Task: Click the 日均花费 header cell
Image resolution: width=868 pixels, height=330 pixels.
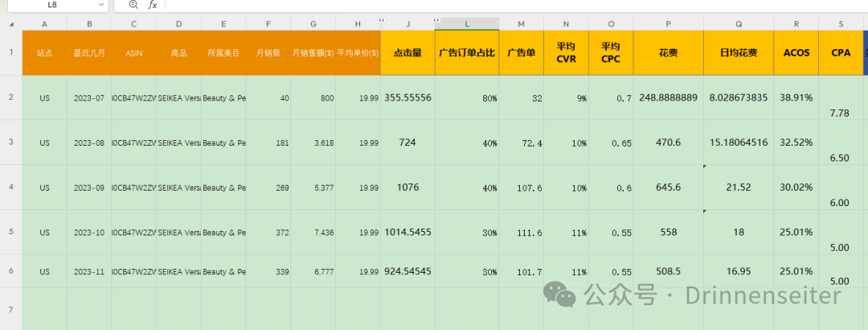Action: (739, 53)
